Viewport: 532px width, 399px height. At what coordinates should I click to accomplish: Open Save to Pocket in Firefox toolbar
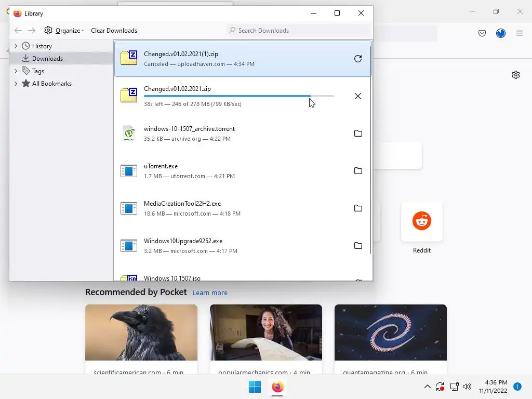[x=482, y=33]
